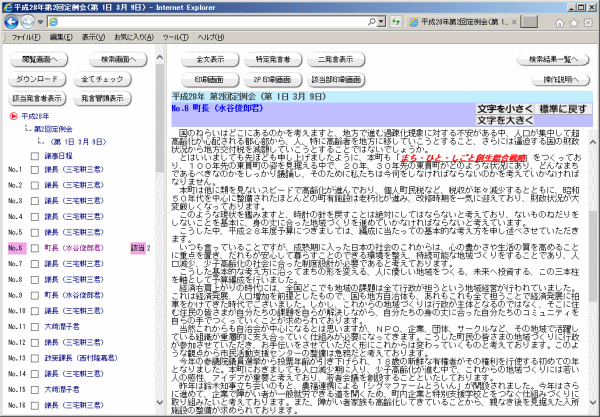
Task: Click the 検索画面へ button
Action: 118,59
